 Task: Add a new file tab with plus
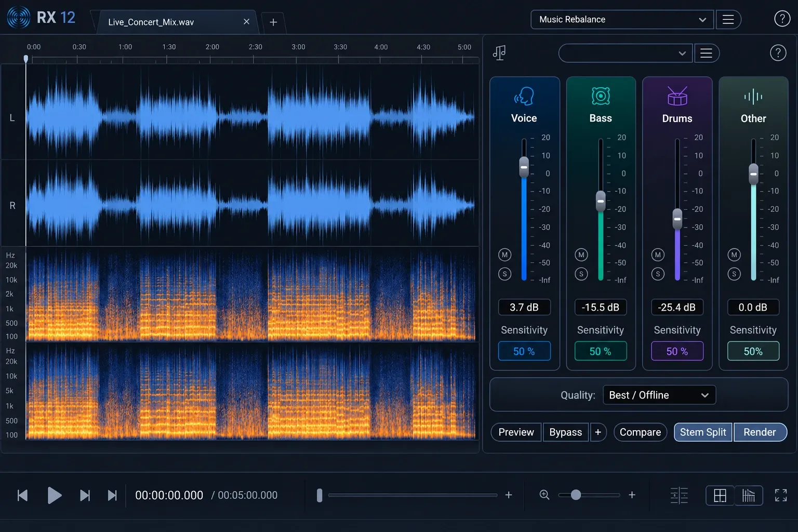273,22
